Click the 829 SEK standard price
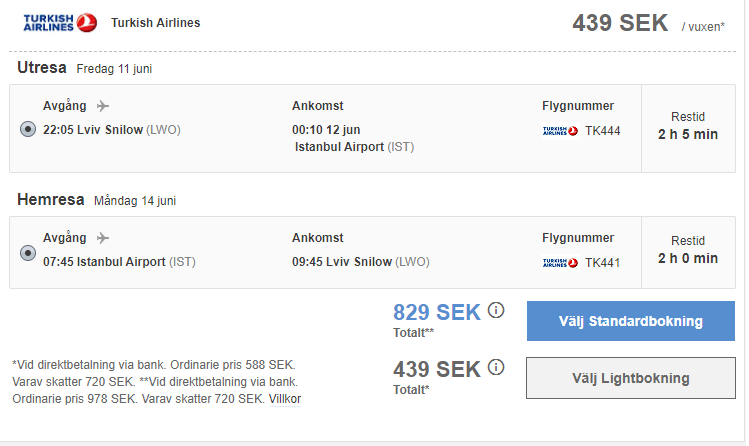 tap(437, 312)
